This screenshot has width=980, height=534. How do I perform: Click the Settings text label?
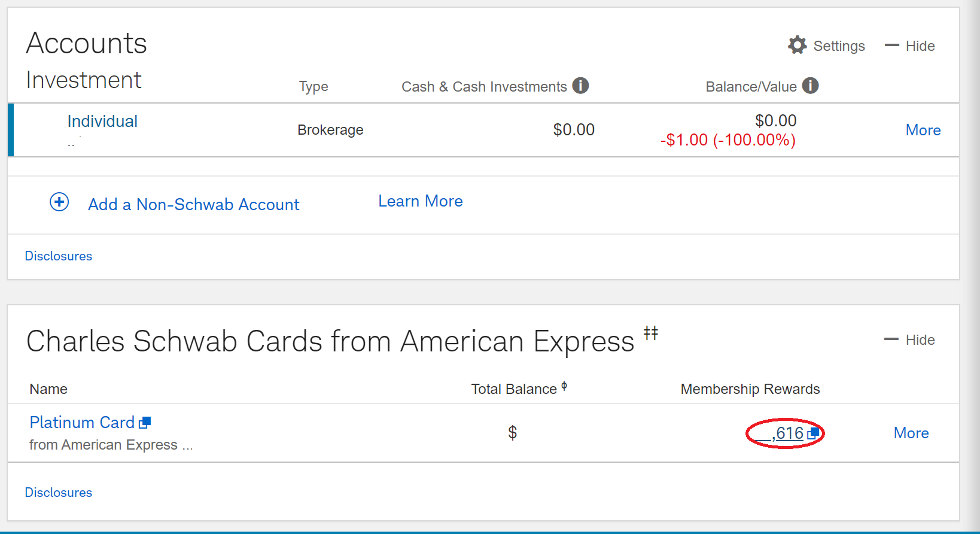coord(839,46)
